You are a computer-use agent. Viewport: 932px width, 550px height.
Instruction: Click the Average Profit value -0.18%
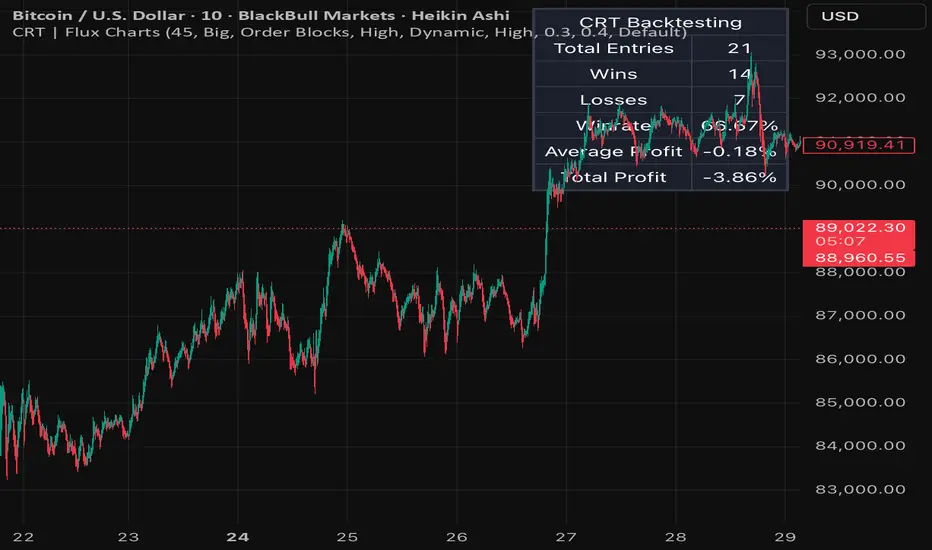click(x=739, y=151)
